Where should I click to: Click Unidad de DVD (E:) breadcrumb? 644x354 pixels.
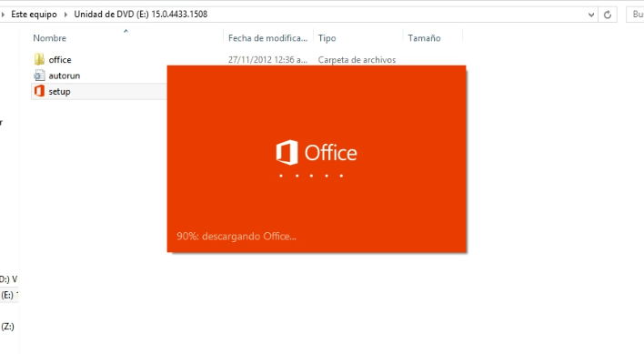[140, 15]
